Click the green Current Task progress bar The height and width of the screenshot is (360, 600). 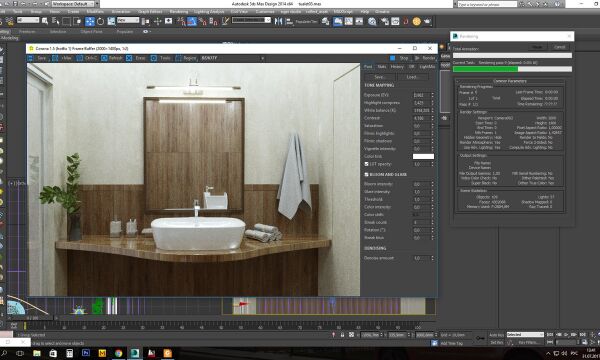tap(512, 69)
